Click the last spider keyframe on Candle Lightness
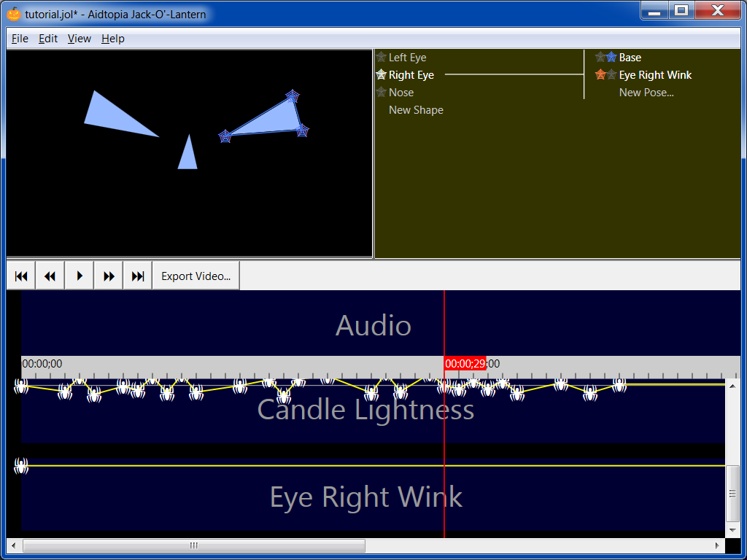This screenshot has height=560, width=747. click(x=619, y=385)
